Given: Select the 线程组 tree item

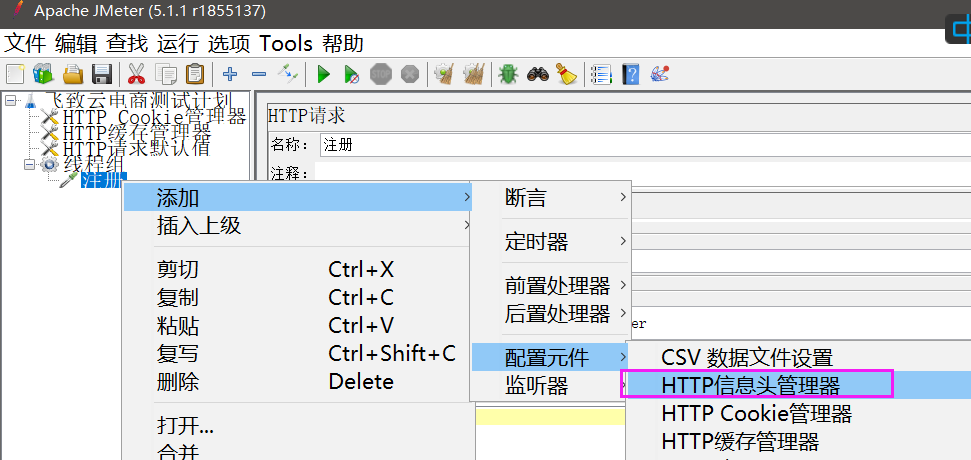Looking at the screenshot, I should coord(94,164).
